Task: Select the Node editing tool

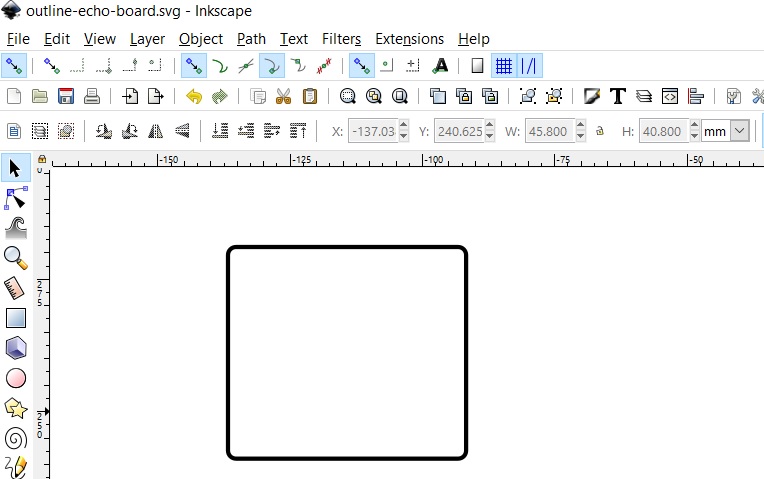Action: click(15, 198)
